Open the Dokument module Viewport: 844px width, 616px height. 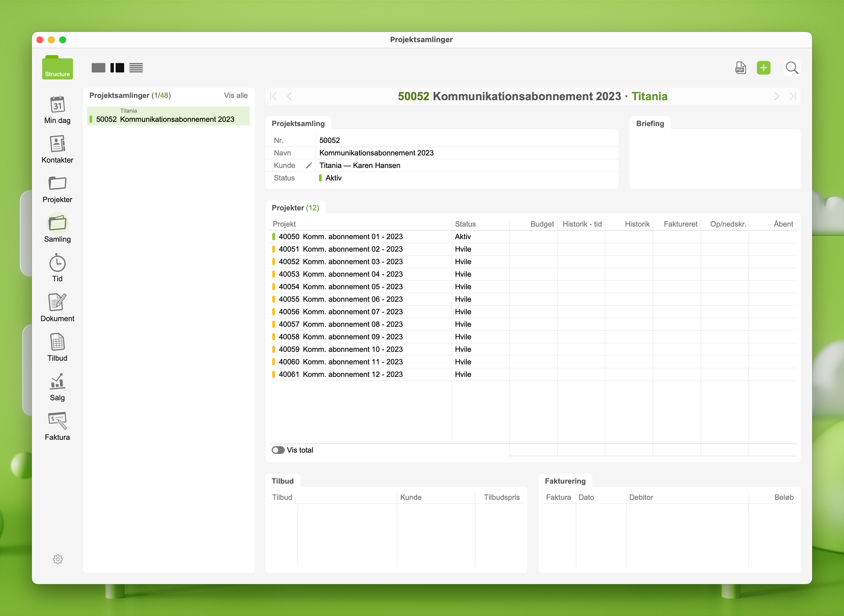57,302
